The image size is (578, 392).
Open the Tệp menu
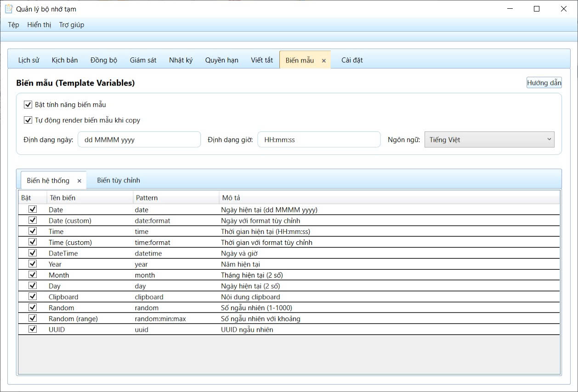(13, 25)
